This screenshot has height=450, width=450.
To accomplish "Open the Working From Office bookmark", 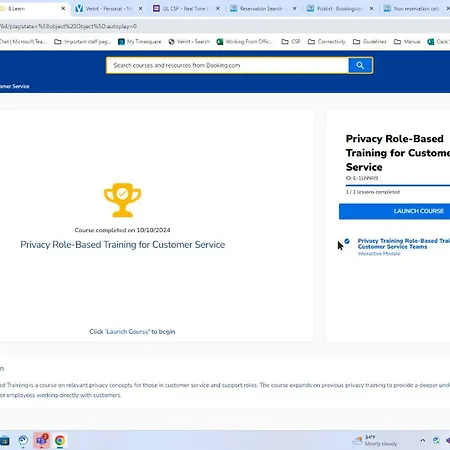I will (x=245, y=42).
